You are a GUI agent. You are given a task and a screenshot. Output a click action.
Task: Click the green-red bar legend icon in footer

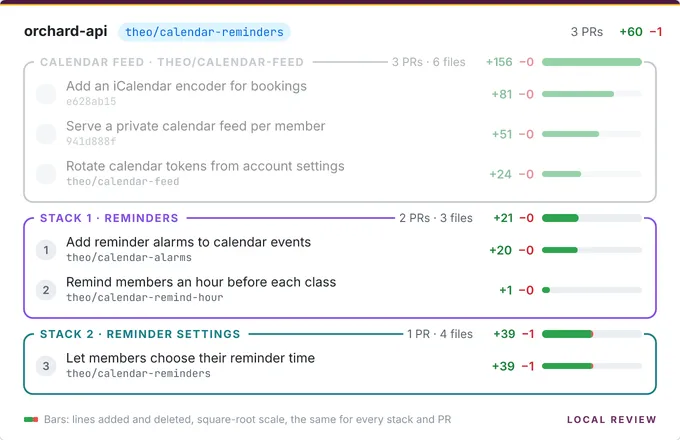[x=31, y=419]
